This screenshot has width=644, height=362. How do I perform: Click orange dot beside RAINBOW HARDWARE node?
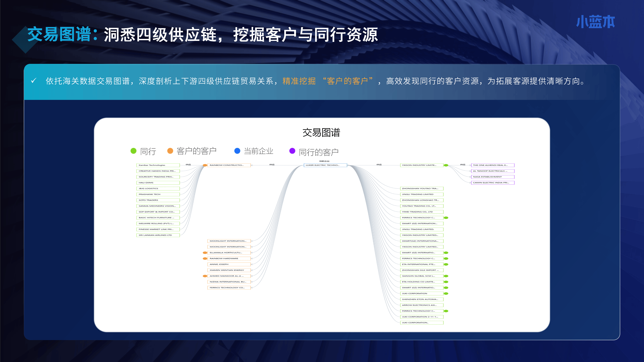point(205,258)
